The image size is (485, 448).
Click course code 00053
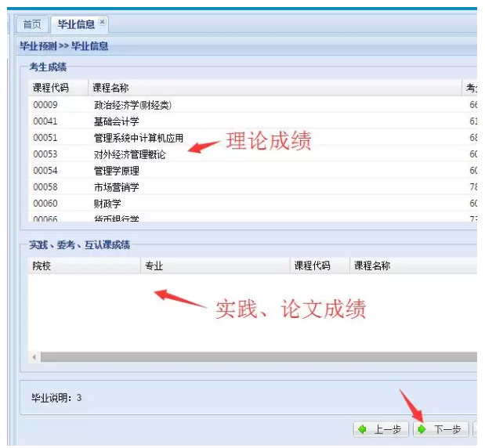pyautogui.click(x=45, y=154)
